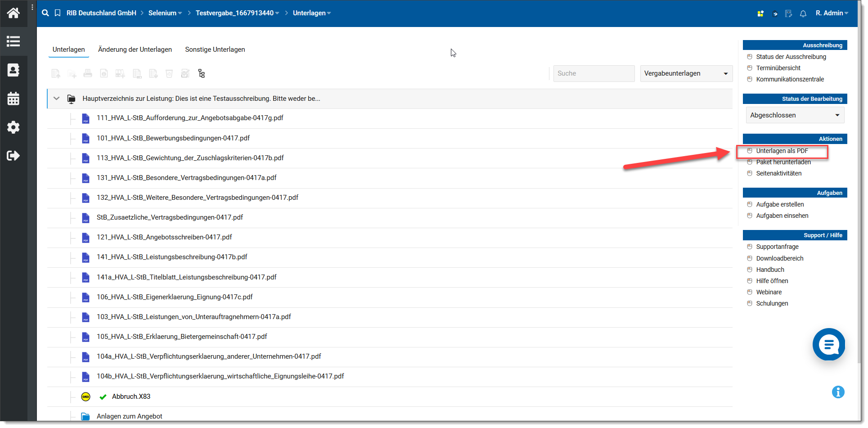The height and width of the screenshot is (428, 868).
Task: Click the add binders toolbar icon
Action: point(120,73)
